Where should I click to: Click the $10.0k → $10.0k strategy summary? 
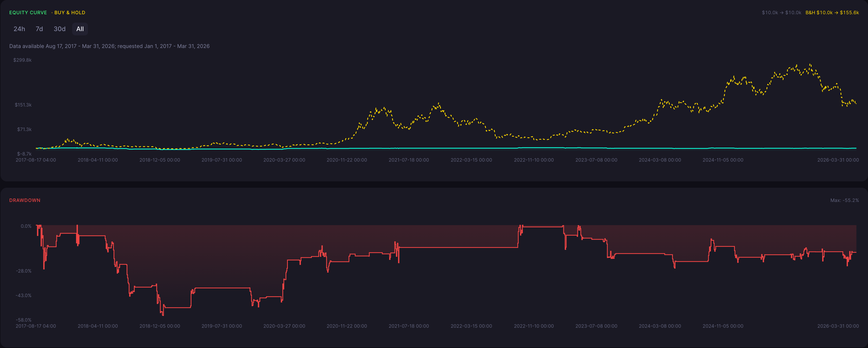click(x=781, y=12)
